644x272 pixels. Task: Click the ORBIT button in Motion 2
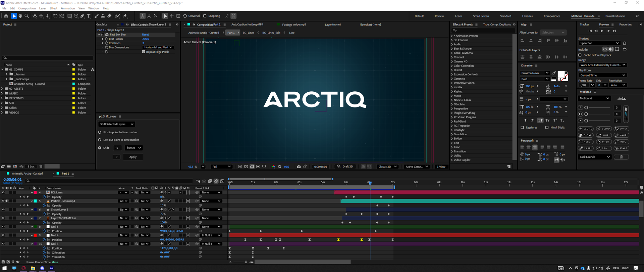click(604, 142)
